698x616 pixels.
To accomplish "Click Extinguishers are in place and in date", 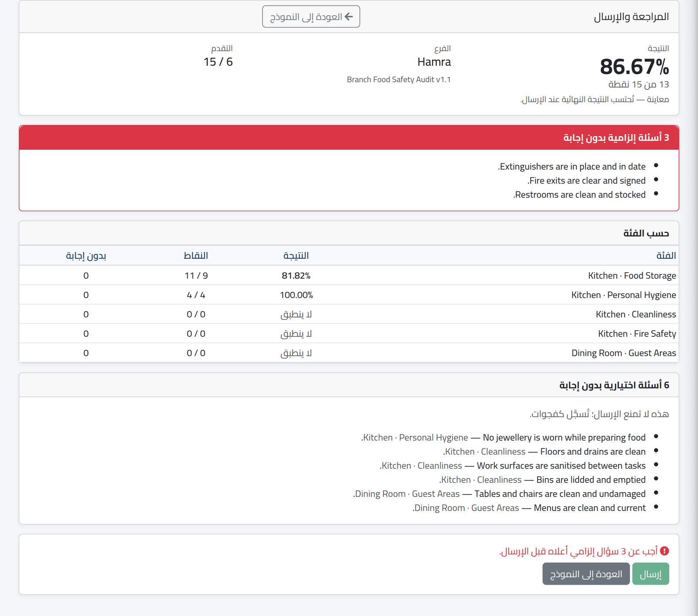I will click(571, 167).
